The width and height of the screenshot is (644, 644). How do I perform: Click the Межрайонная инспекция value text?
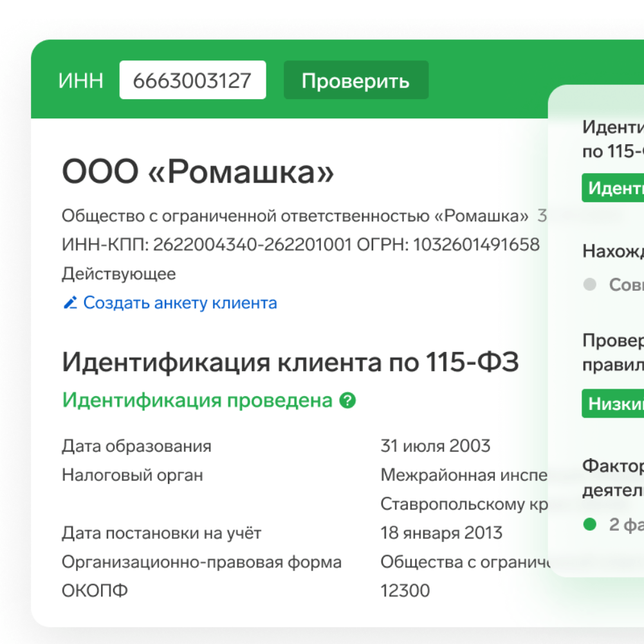tap(464, 475)
